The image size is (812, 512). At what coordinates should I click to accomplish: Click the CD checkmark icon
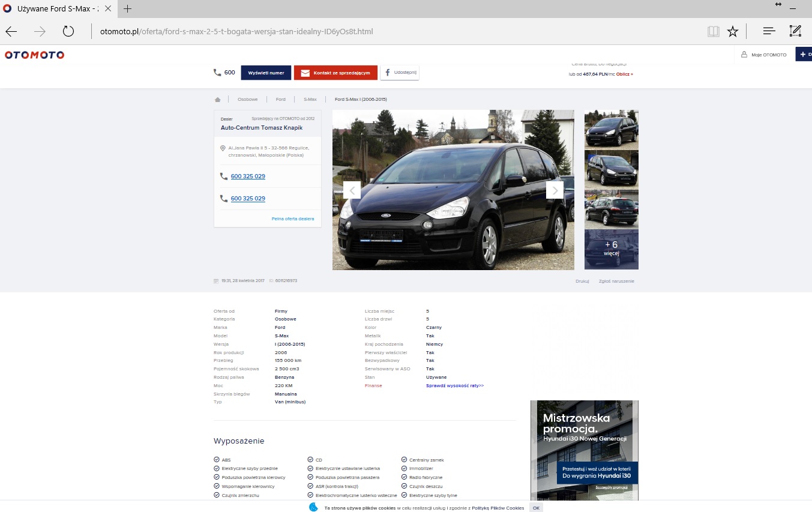(310, 460)
